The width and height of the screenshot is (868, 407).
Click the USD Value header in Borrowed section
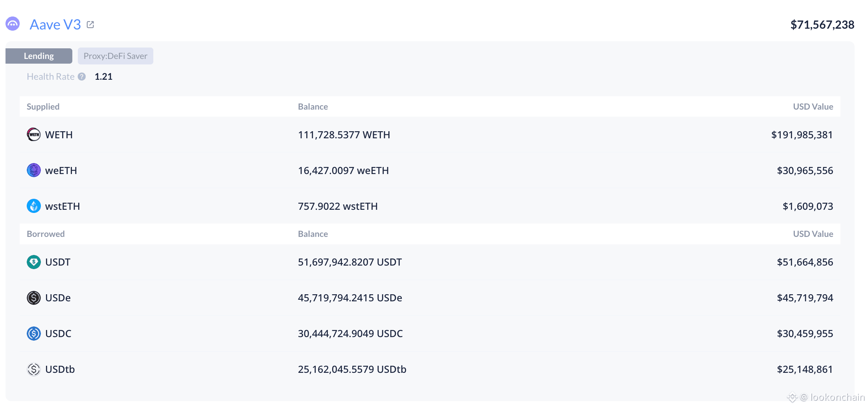813,234
